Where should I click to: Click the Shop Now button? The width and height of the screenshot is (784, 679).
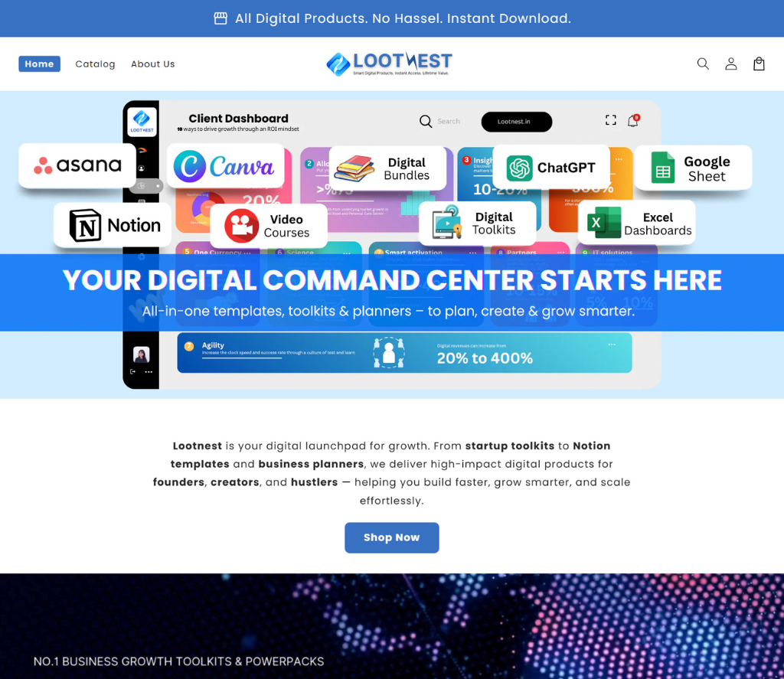click(x=391, y=537)
